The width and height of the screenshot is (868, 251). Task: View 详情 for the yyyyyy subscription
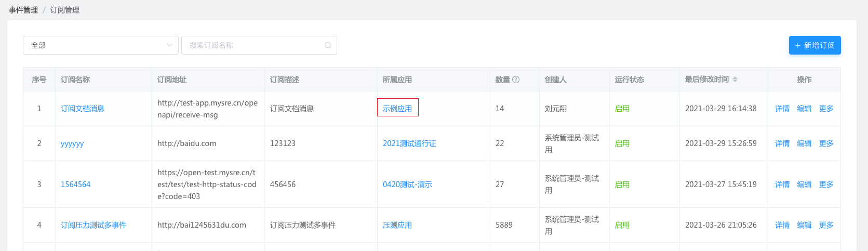coord(782,143)
